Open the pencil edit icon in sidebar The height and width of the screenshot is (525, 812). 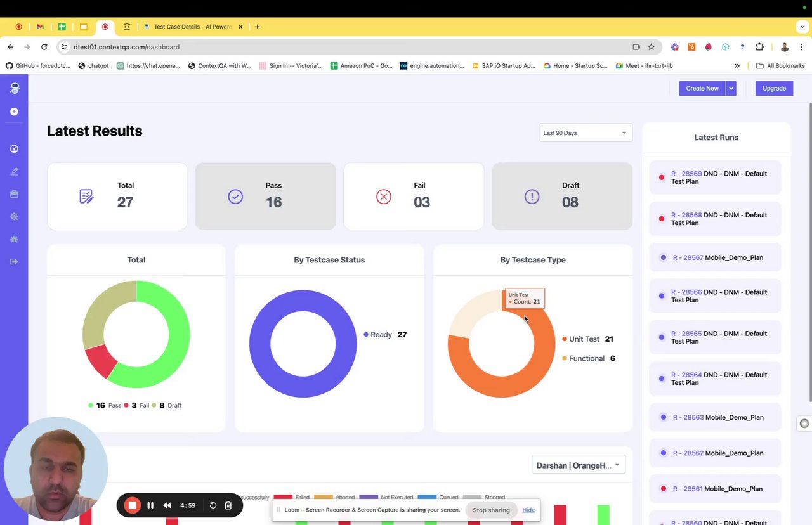(14, 172)
